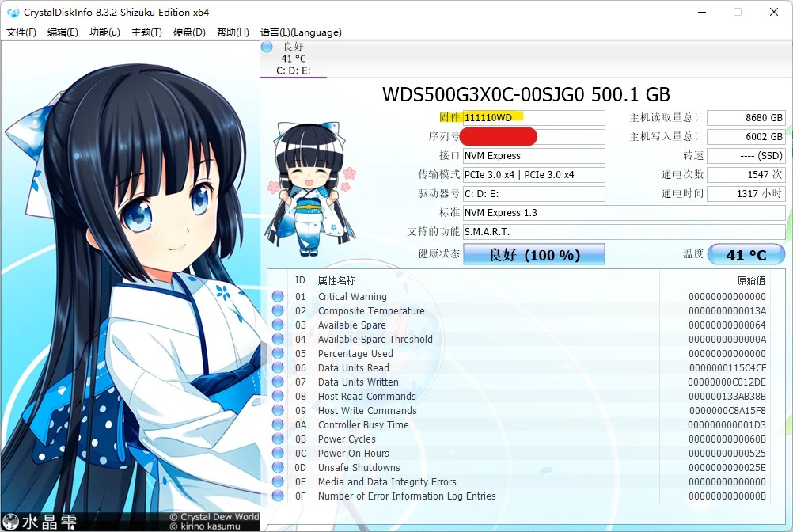Click status orb for Power Cycles row
Viewport: 793px width, 532px height.
click(x=278, y=439)
